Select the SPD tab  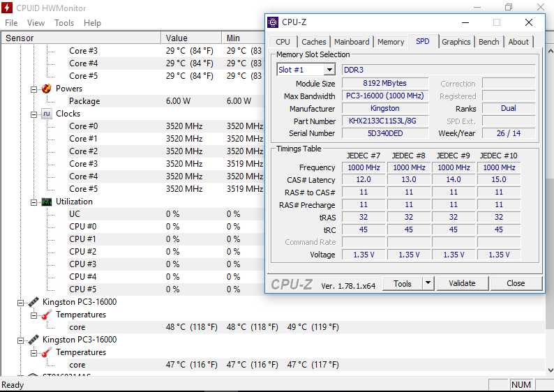click(x=423, y=41)
